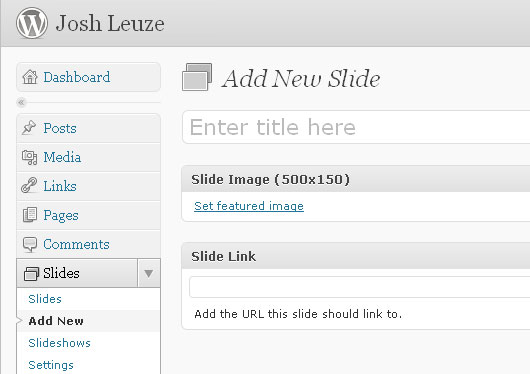Toggle the Slides menu dropdown arrow
530x374 pixels.
(149, 273)
